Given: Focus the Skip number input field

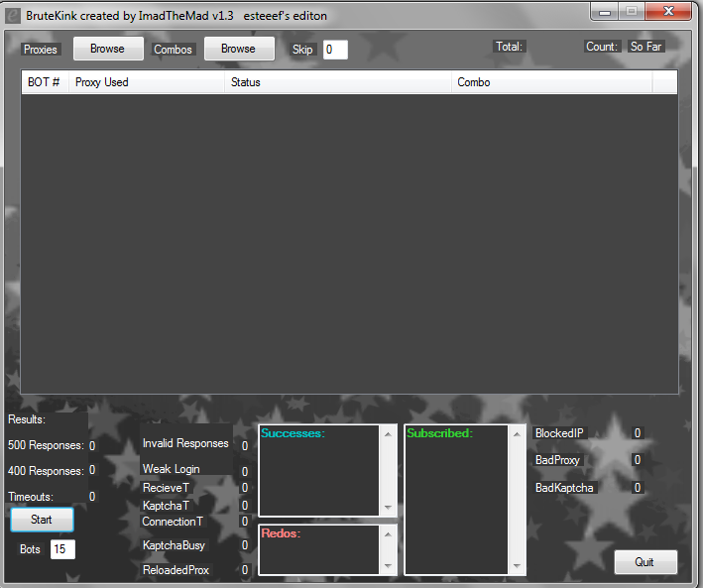Looking at the screenshot, I should pyautogui.click(x=335, y=50).
